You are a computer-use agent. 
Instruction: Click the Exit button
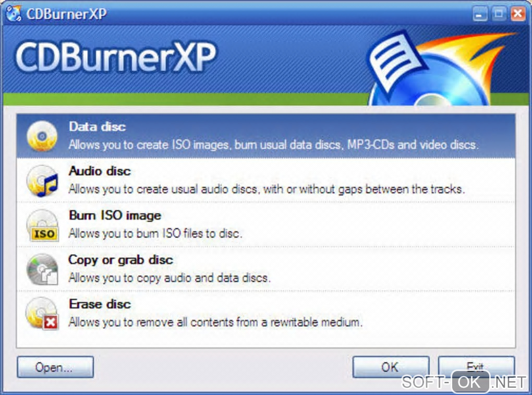click(x=476, y=366)
